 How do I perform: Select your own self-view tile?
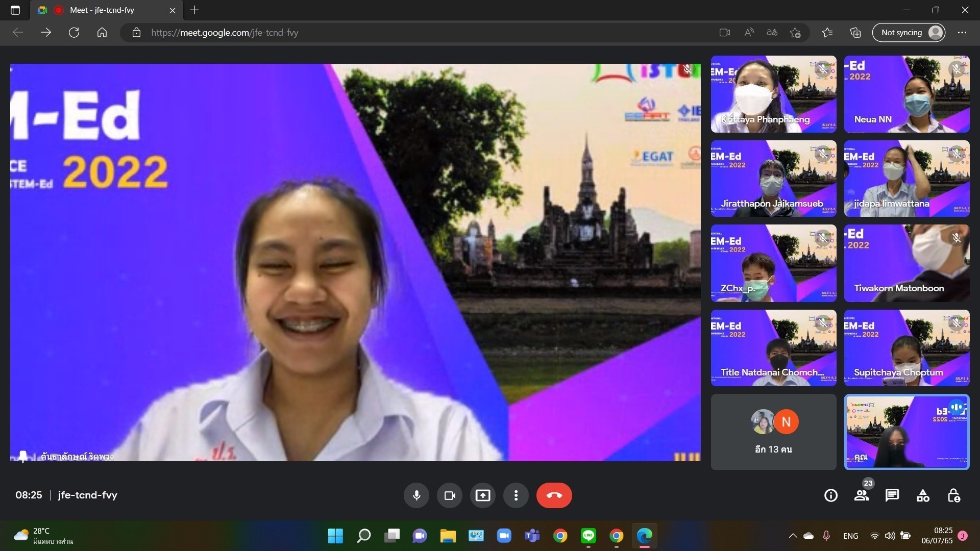(x=907, y=432)
